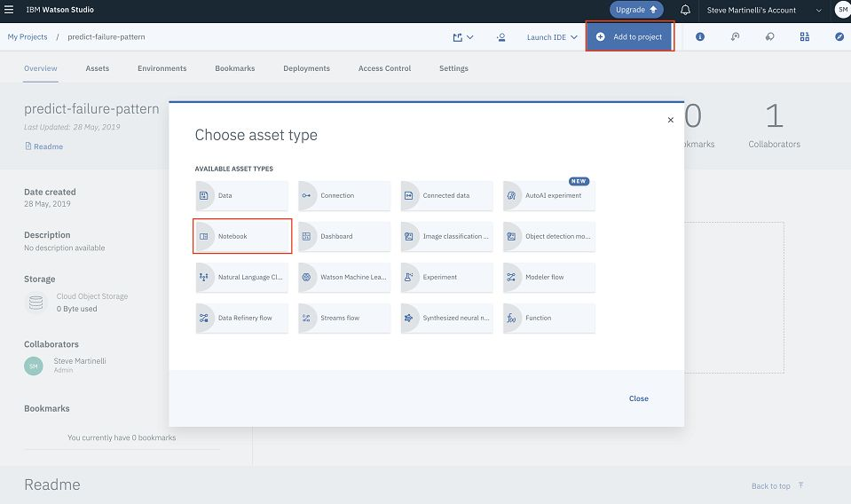Click the find data icon in toolbar
This screenshot has height=504, width=851.
pyautogui.click(x=735, y=37)
